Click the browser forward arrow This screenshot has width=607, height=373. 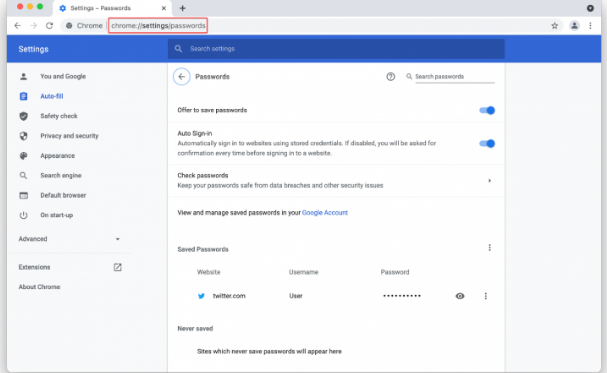(x=34, y=26)
